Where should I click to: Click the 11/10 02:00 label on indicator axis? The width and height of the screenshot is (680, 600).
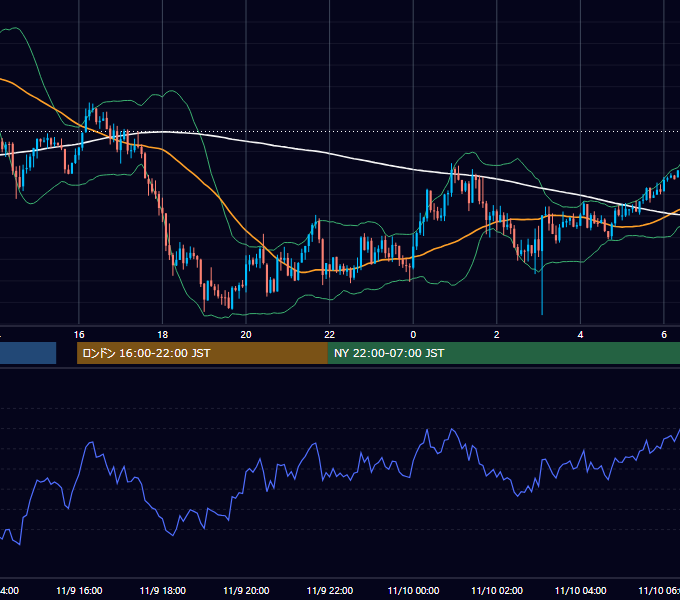click(x=497, y=590)
